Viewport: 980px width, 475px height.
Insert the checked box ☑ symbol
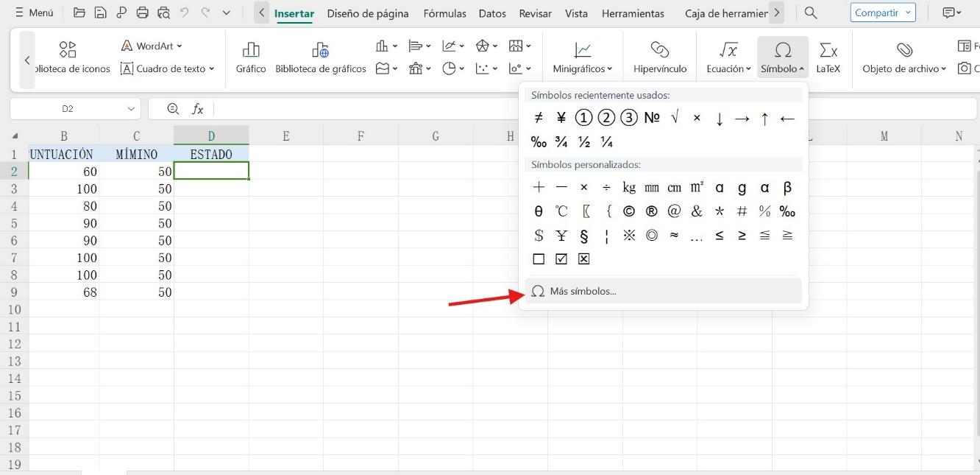click(x=561, y=259)
